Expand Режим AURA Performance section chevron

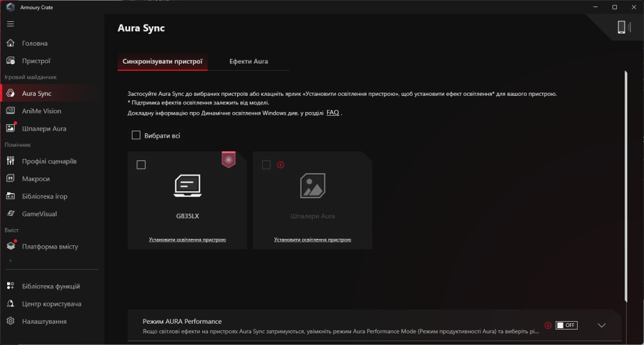click(x=601, y=325)
